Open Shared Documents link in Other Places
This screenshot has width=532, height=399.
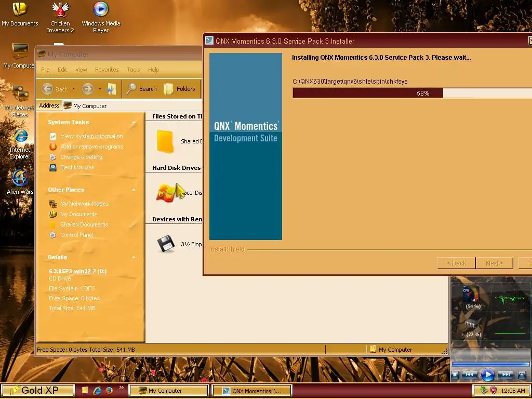tap(84, 224)
